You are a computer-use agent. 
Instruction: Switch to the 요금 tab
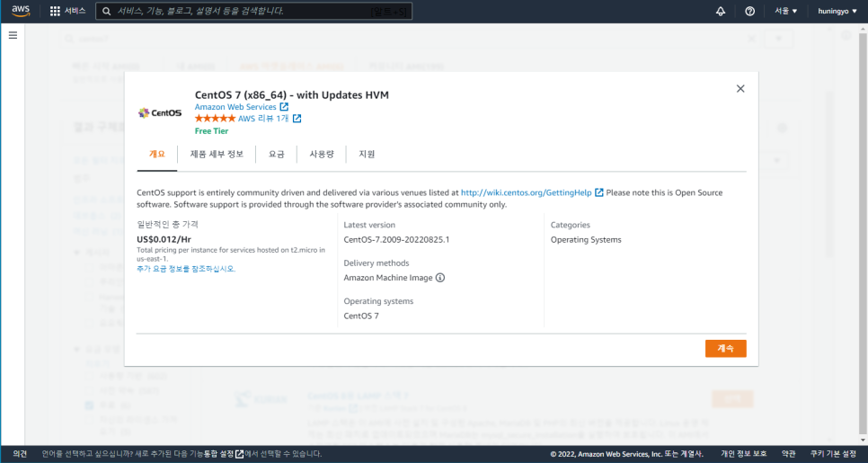point(276,155)
